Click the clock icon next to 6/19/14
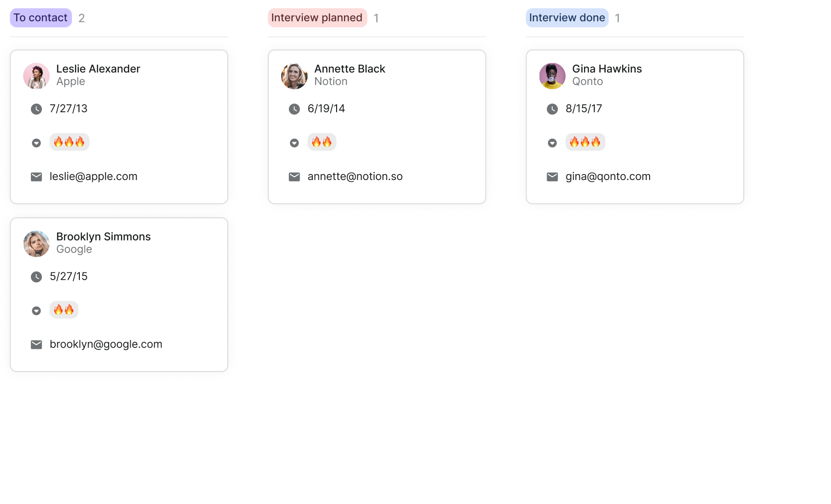Image resolution: width=831 pixels, height=504 pixels. pos(294,109)
